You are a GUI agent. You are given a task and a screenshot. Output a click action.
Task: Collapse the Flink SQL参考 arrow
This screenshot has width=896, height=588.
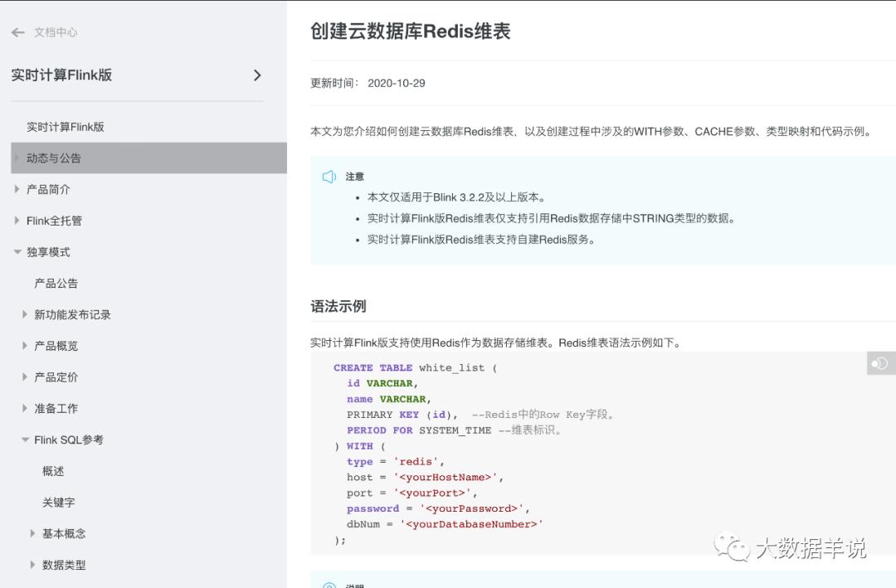tap(25, 440)
